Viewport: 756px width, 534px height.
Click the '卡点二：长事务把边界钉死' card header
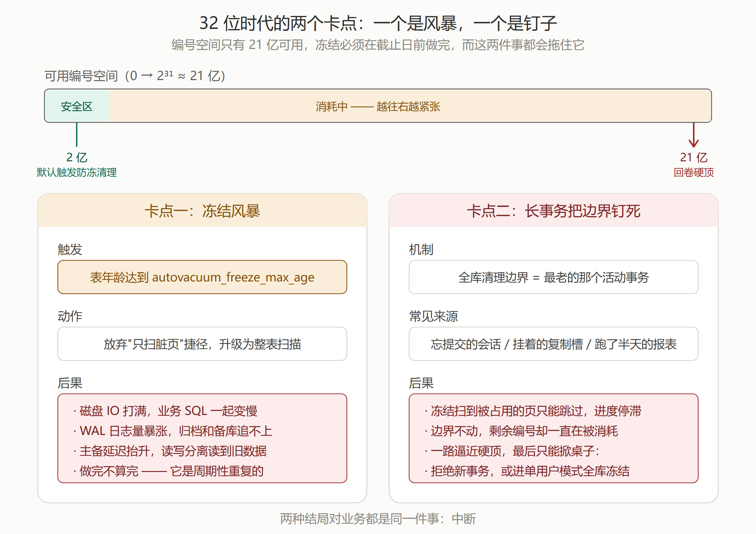[554, 211]
